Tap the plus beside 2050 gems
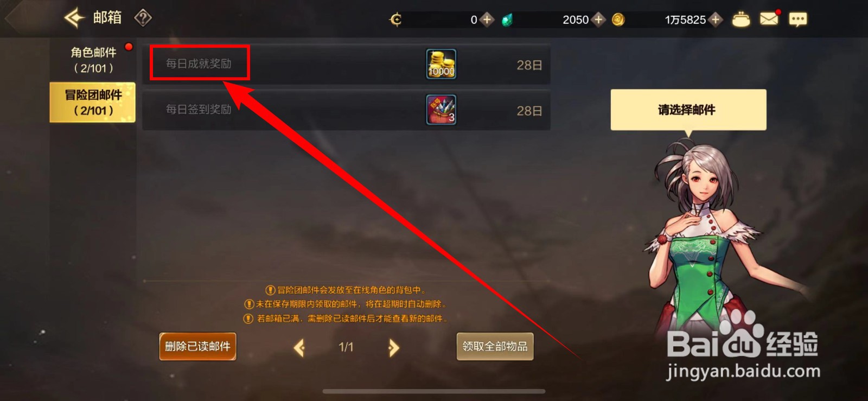868x401 pixels. tap(598, 20)
